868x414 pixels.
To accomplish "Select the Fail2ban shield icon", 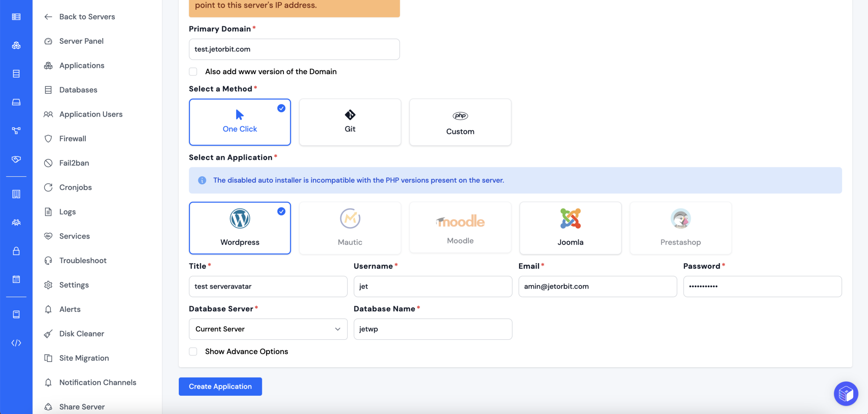I will tap(49, 162).
